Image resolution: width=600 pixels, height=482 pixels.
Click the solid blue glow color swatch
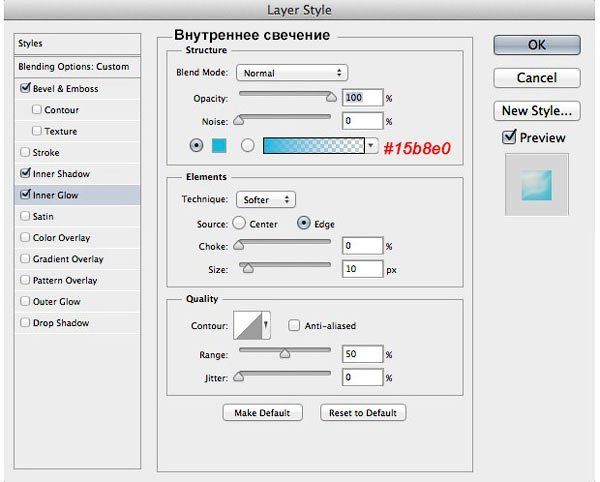click(x=219, y=146)
